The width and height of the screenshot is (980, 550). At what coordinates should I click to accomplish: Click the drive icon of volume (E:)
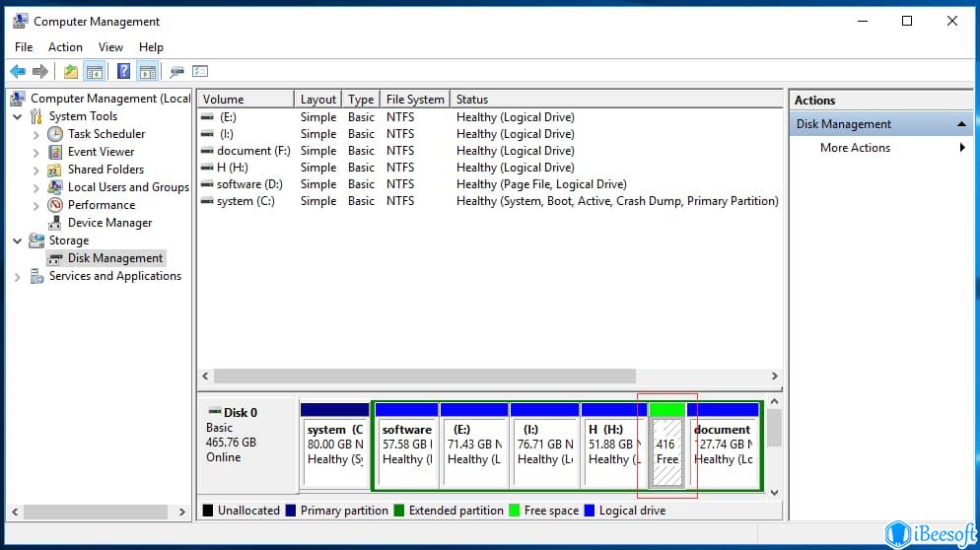(x=207, y=117)
